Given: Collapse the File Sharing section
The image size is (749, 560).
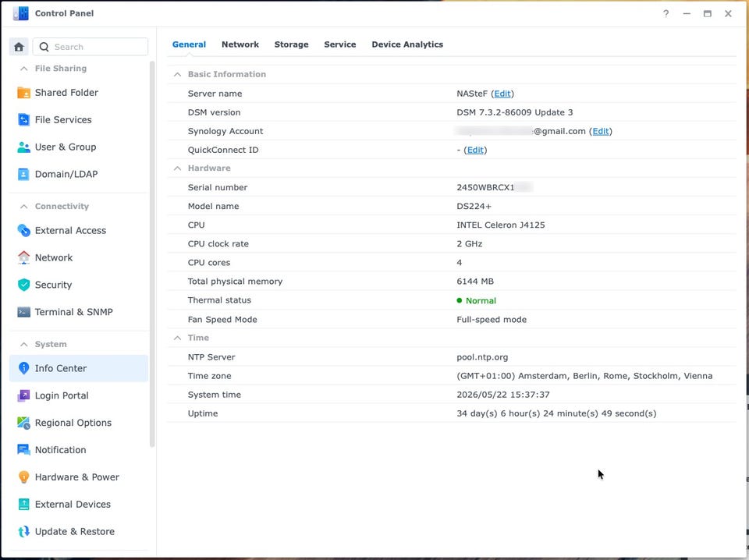Looking at the screenshot, I should (23, 69).
